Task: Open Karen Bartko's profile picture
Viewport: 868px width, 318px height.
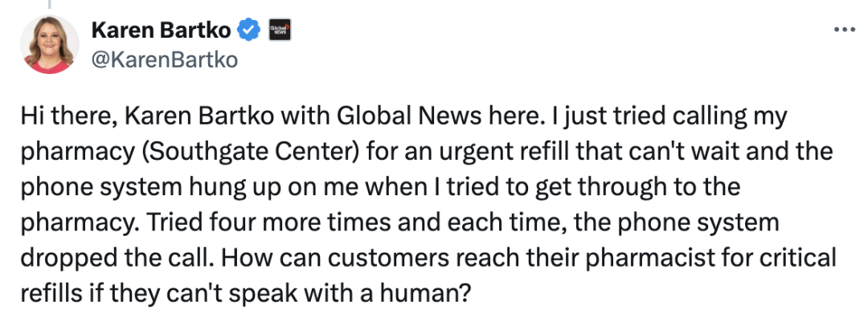Action: click(x=50, y=44)
